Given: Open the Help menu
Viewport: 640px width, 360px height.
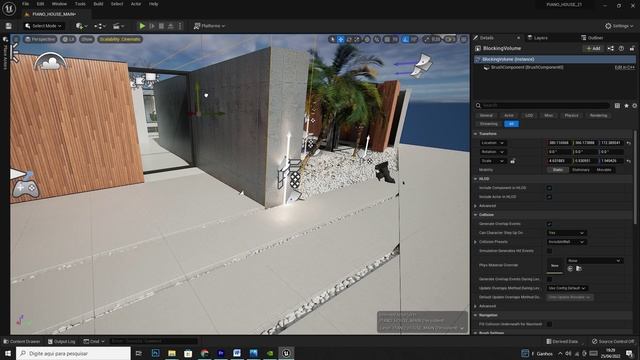Looking at the screenshot, I should point(153,4).
